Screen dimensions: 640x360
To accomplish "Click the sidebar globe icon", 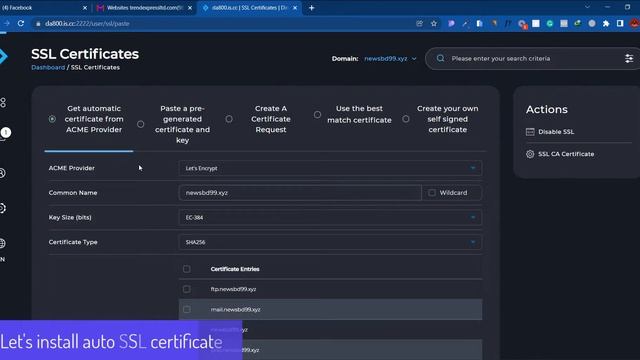I will pos(2,243).
